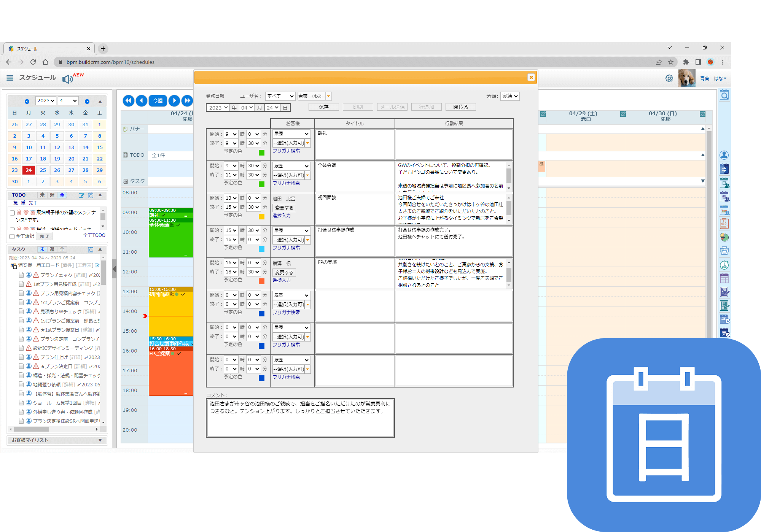Check the プランチェック task checkbox

(22, 275)
